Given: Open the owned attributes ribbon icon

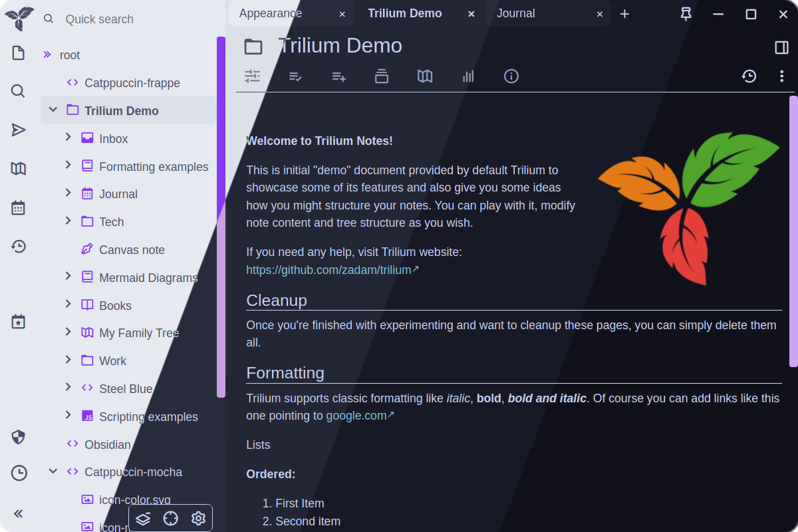Looking at the screenshot, I should point(296,76).
